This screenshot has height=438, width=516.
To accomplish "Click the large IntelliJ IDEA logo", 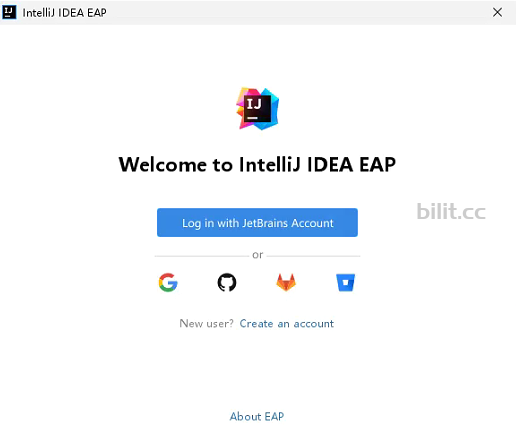I will click(258, 109).
